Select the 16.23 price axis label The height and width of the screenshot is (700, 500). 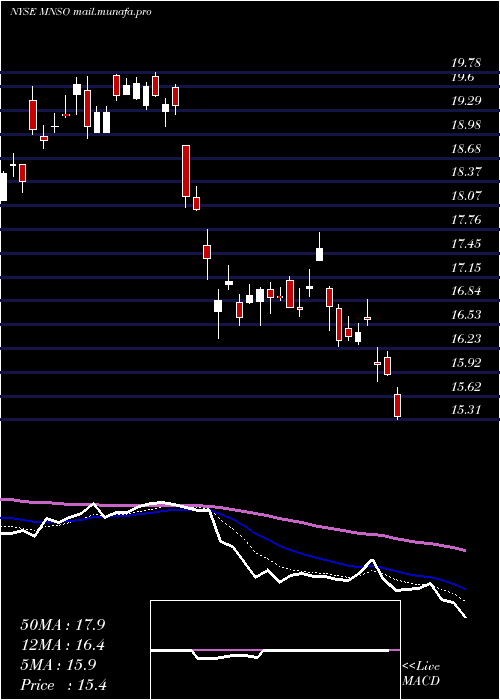(x=467, y=339)
